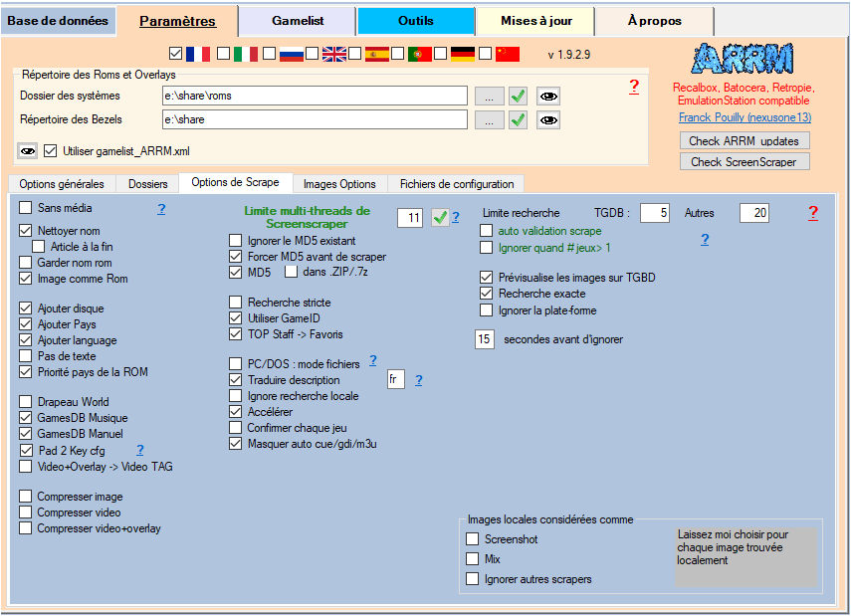Click help icon next to Traduire description

(419, 380)
